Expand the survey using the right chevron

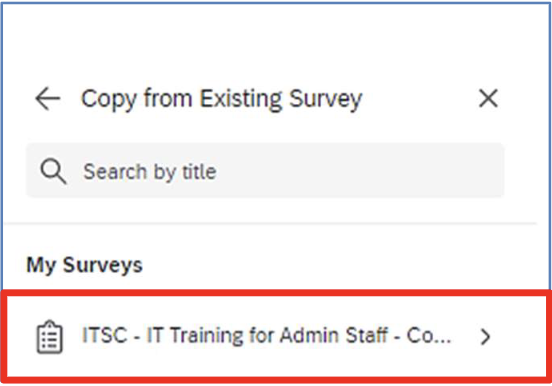click(x=485, y=337)
